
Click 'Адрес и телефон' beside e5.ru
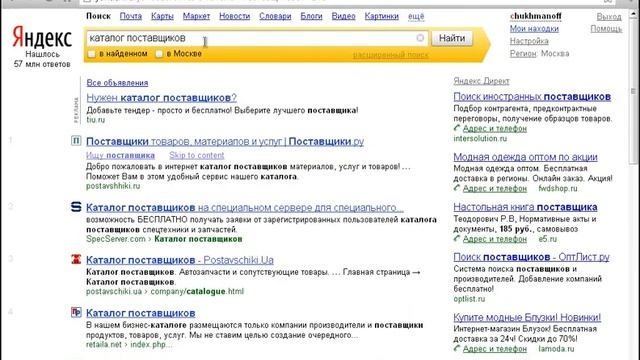point(495,239)
